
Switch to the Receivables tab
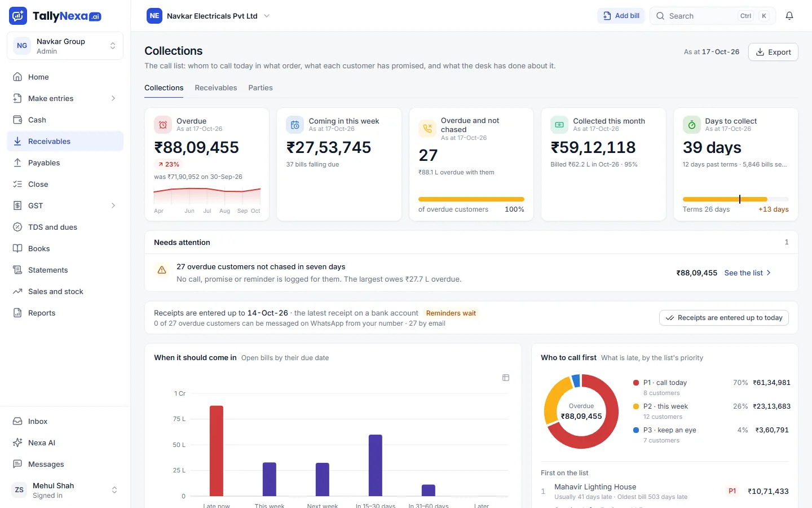[x=216, y=88]
